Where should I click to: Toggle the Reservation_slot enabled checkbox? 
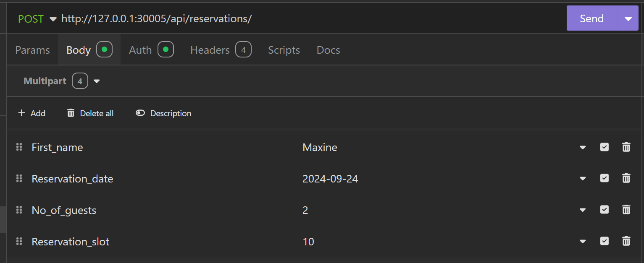tap(604, 241)
